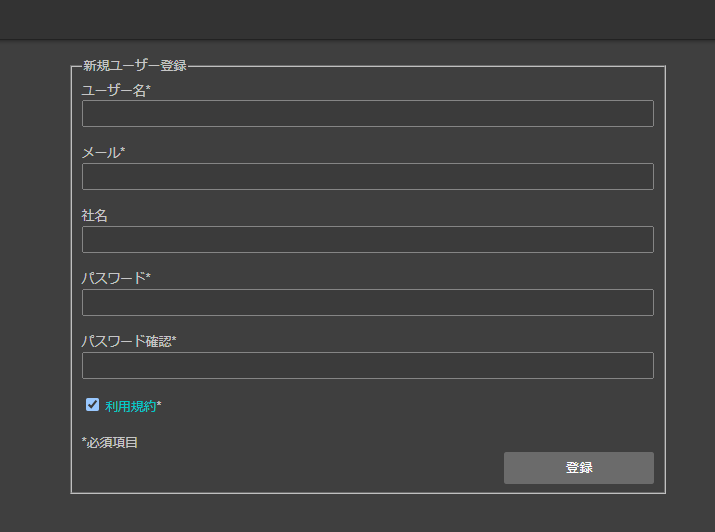Click the 新規ユーザー登録 form legend

tap(135, 66)
